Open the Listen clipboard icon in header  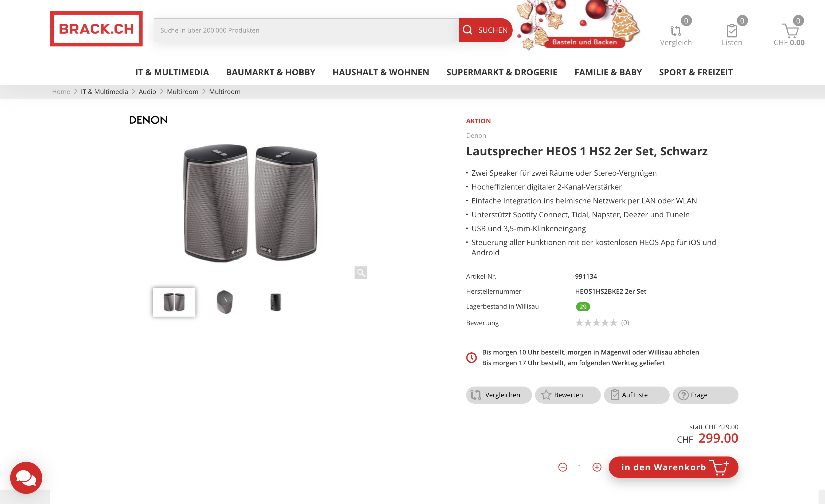click(x=732, y=31)
